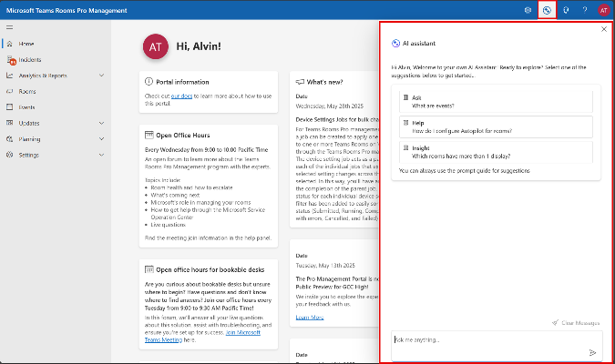The image size is (615, 364).
Task: Send the message with the arrow icon
Action: click(x=592, y=353)
